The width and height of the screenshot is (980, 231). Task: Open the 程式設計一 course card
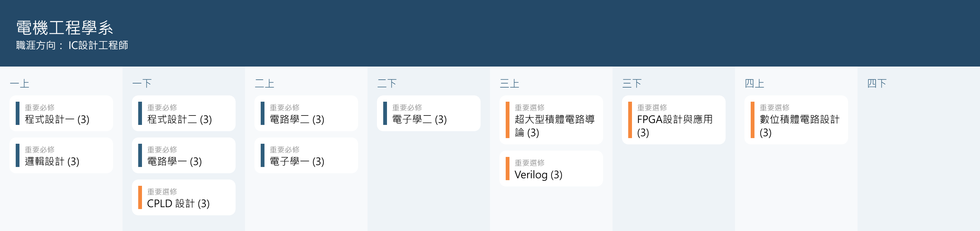coord(61,114)
